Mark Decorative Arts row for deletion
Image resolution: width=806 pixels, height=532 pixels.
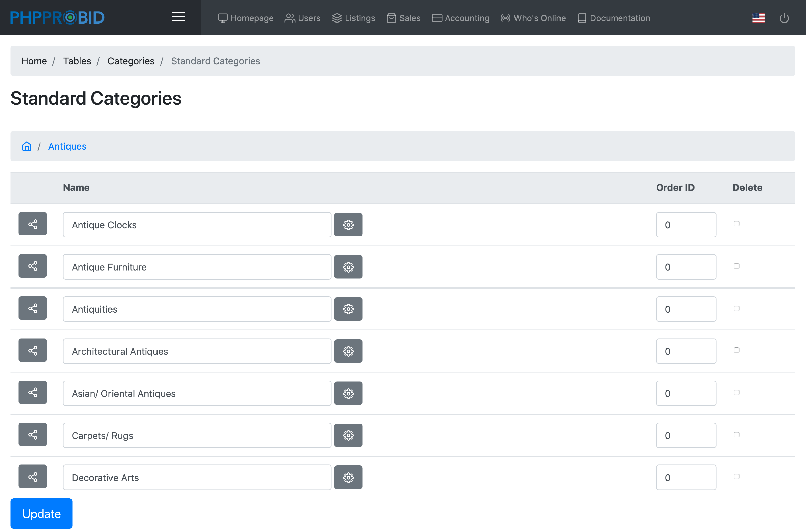[x=736, y=476]
